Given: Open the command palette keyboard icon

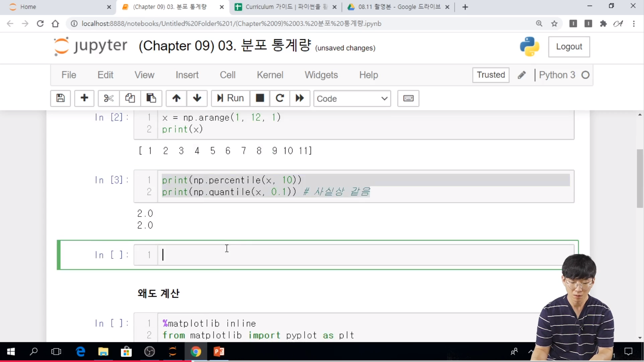Looking at the screenshot, I should click(408, 98).
